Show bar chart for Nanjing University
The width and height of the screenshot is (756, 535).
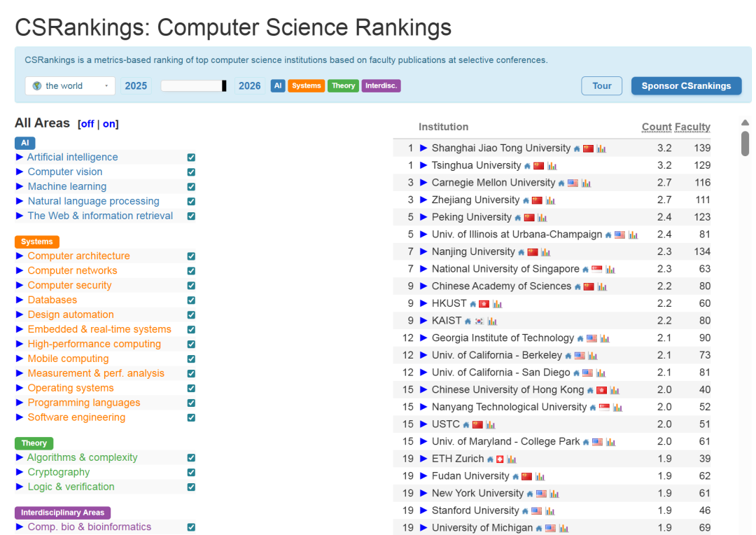point(546,252)
